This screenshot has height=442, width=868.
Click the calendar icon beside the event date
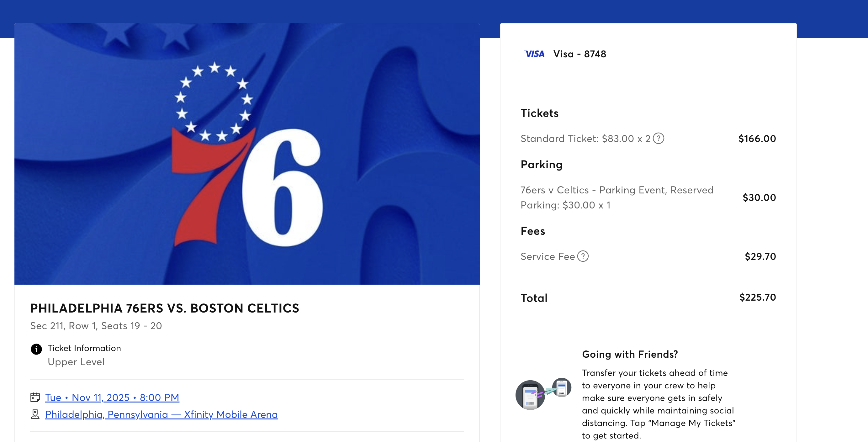35,397
